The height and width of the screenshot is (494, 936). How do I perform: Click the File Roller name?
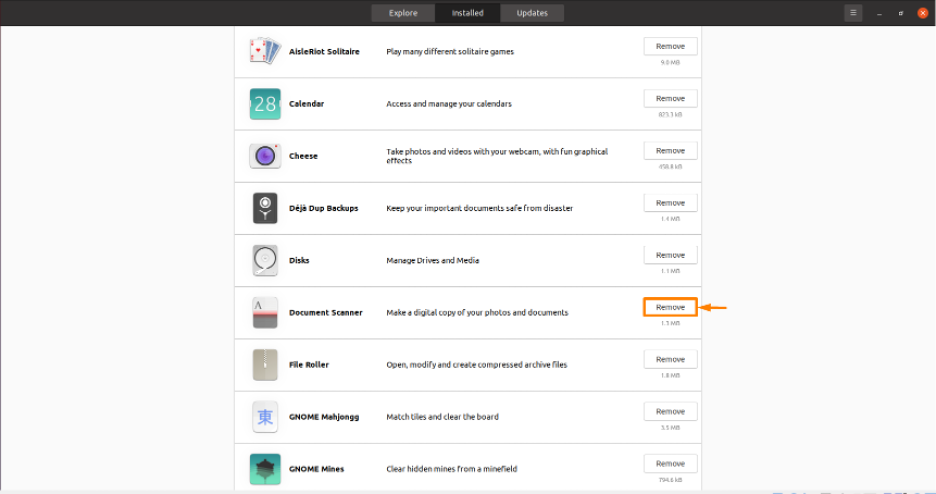[309, 365]
